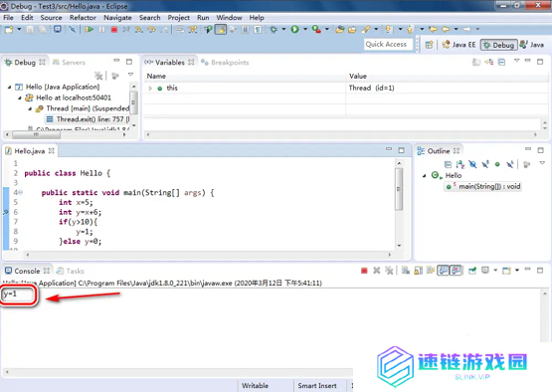Open the File menu

pos(8,18)
